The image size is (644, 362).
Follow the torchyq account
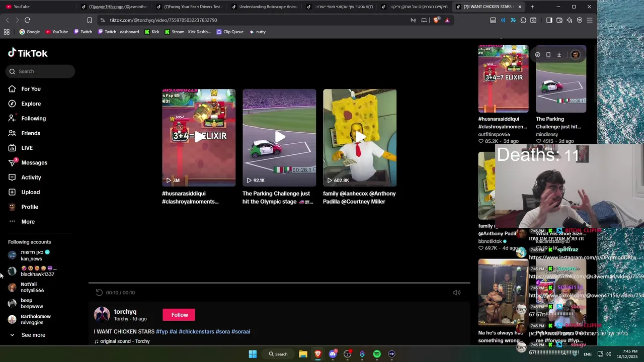click(x=180, y=315)
